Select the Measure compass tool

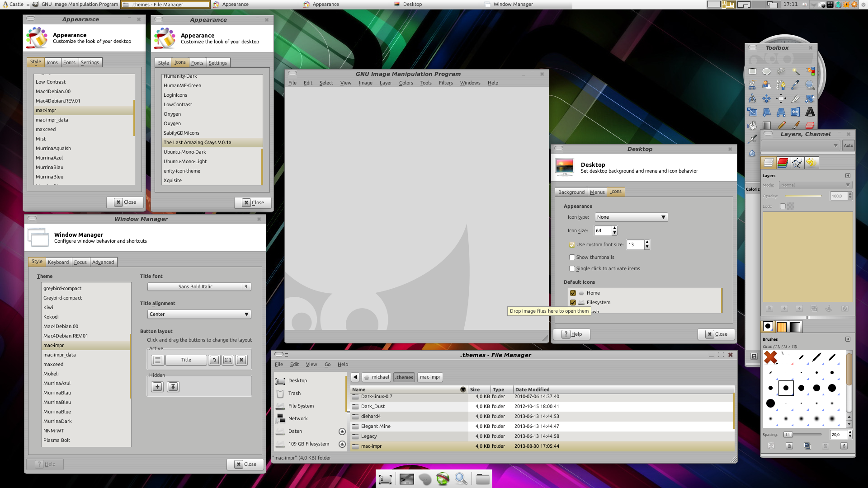pyautogui.click(x=752, y=99)
